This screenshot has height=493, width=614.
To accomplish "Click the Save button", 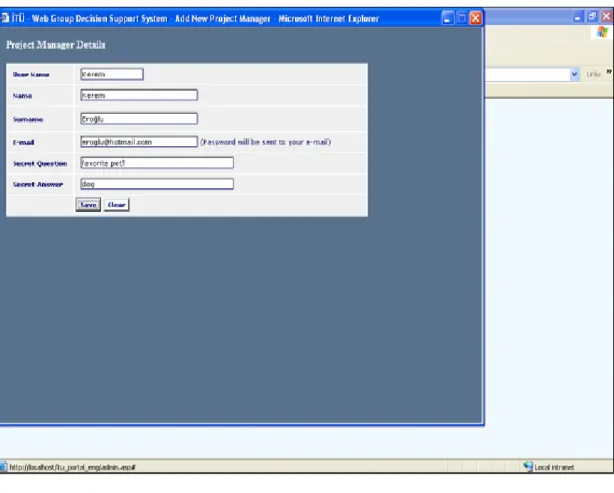I will pos(88,205).
